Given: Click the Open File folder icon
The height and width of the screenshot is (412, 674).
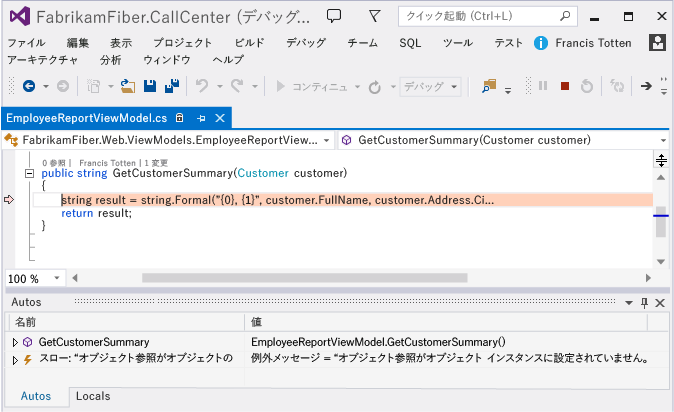Looking at the screenshot, I should point(128,86).
